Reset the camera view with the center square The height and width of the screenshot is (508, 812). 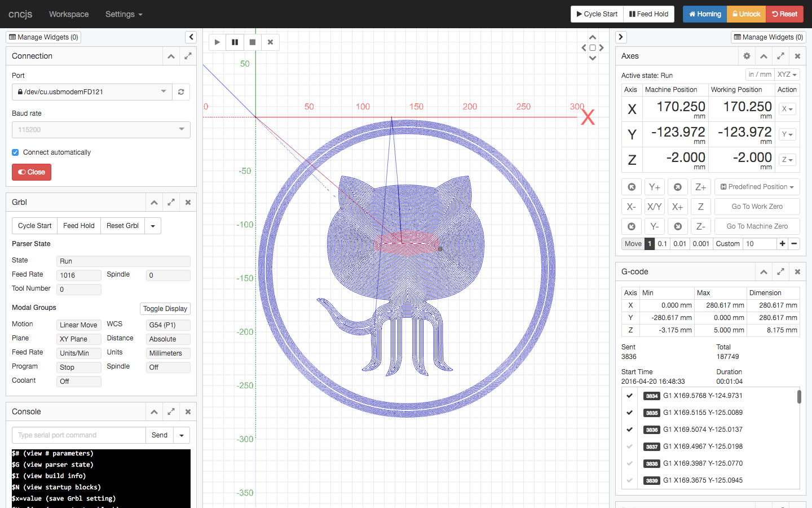click(x=593, y=48)
